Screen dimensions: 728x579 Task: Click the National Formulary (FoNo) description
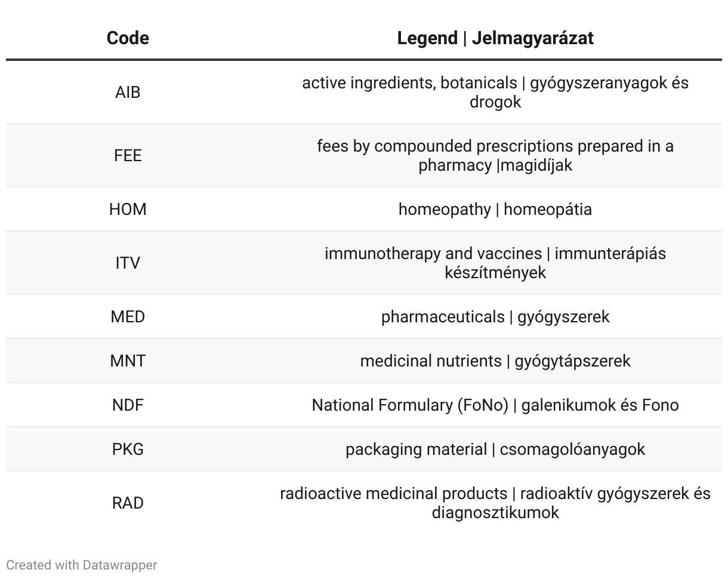point(495,405)
